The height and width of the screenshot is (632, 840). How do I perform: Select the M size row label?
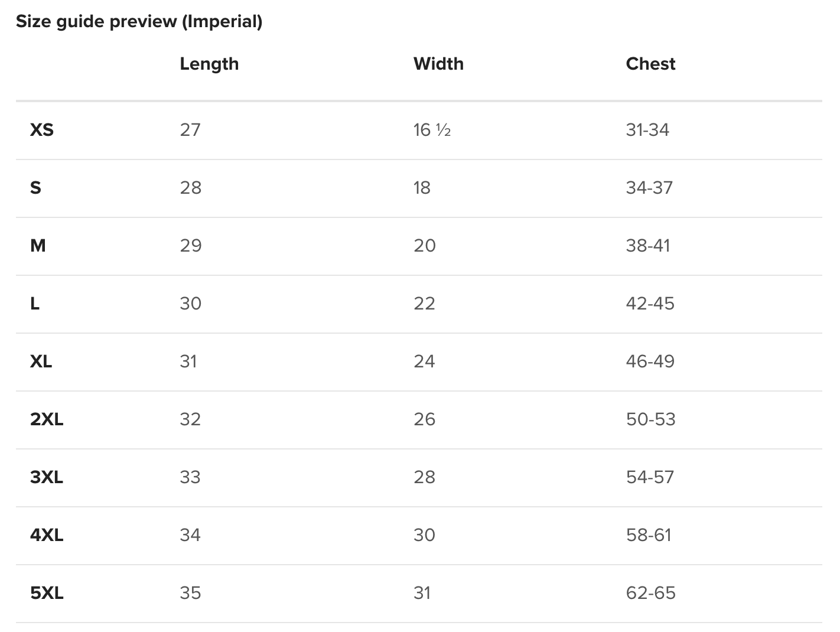[x=38, y=246]
